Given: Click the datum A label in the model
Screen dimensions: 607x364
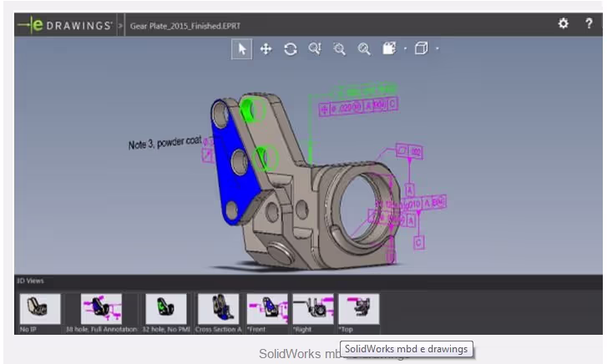Looking at the screenshot, I should tap(410, 190).
